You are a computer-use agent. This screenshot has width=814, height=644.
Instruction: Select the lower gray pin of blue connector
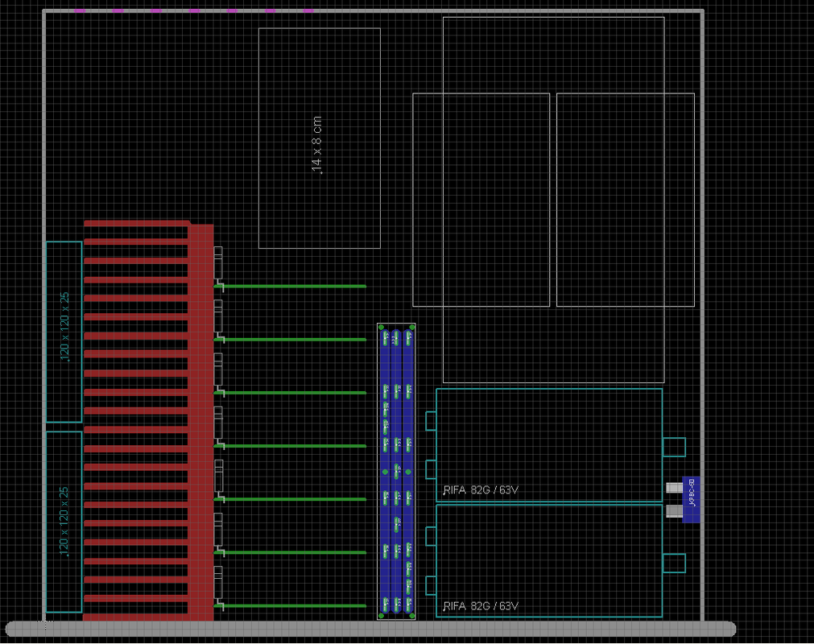[x=675, y=512]
